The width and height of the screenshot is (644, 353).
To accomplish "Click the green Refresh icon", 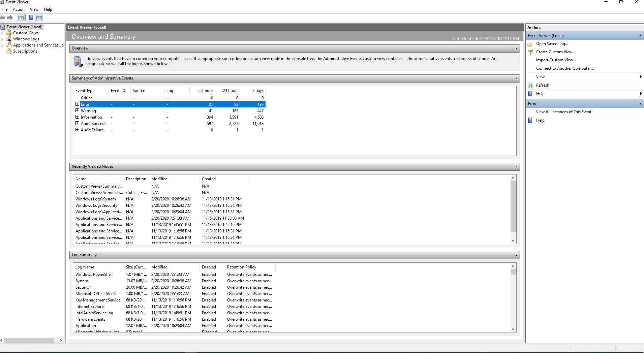I will coord(530,85).
